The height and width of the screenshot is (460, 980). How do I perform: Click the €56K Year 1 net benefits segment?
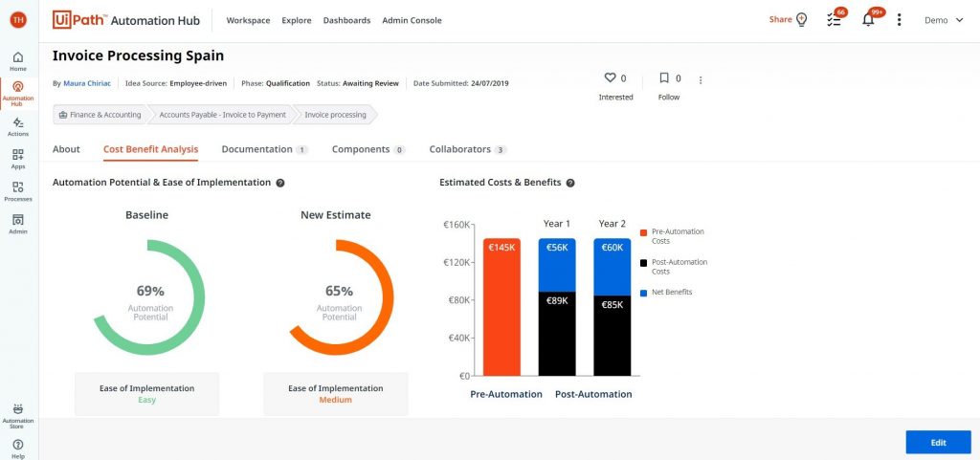coord(557,265)
